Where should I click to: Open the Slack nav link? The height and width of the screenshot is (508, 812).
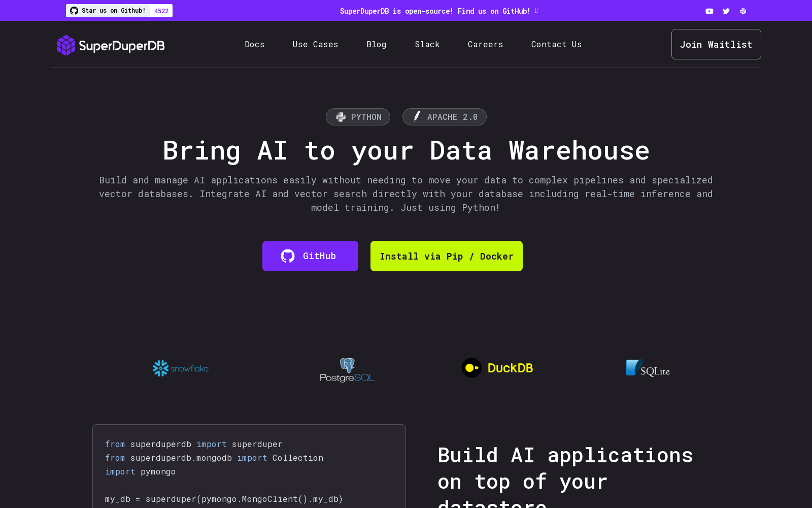(427, 45)
